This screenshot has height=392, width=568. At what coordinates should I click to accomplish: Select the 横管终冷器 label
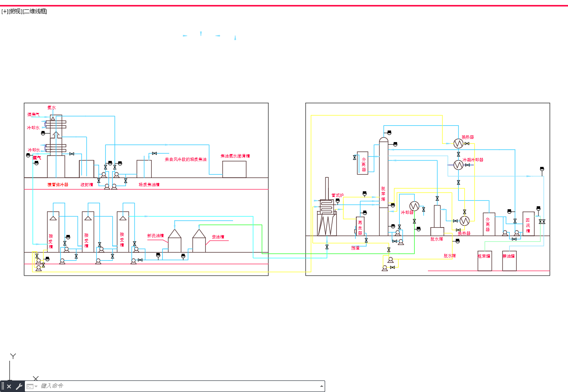[x=58, y=185]
